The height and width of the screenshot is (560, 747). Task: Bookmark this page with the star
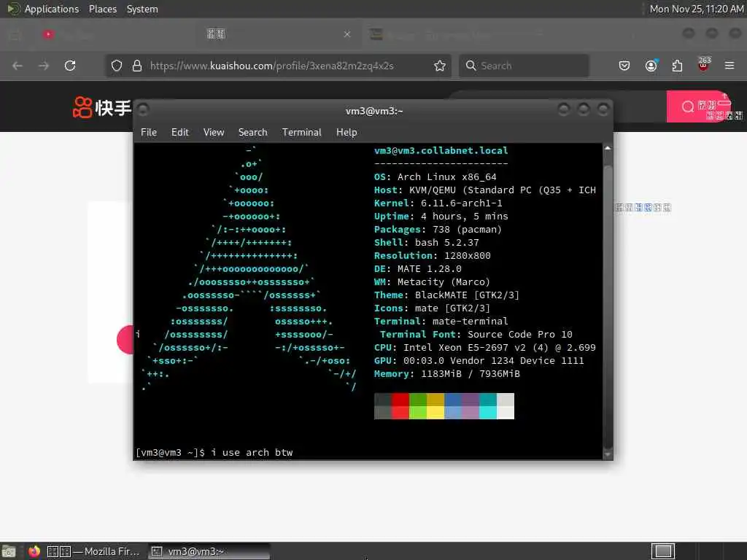coord(440,66)
